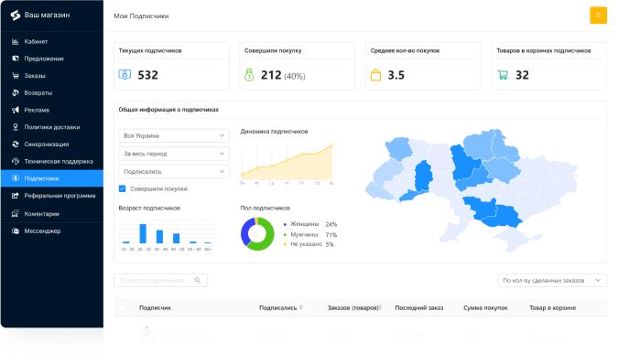The height and width of the screenshot is (364, 618).
Task: Open the За весь период dropdown
Action: pyautogui.click(x=174, y=154)
